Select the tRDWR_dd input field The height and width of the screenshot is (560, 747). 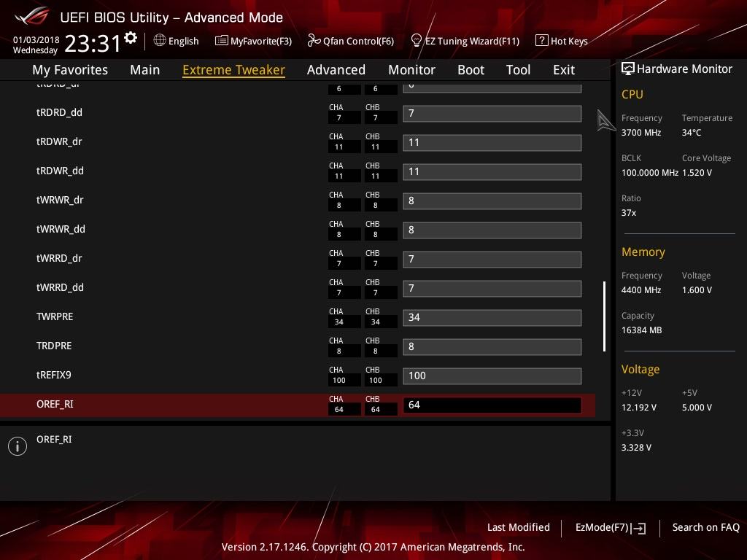pos(492,172)
